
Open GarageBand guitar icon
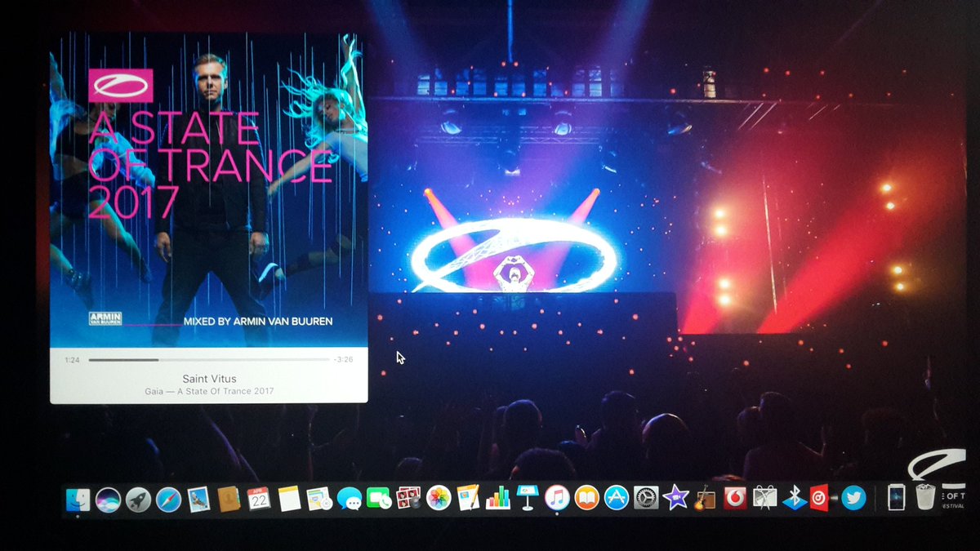705,498
